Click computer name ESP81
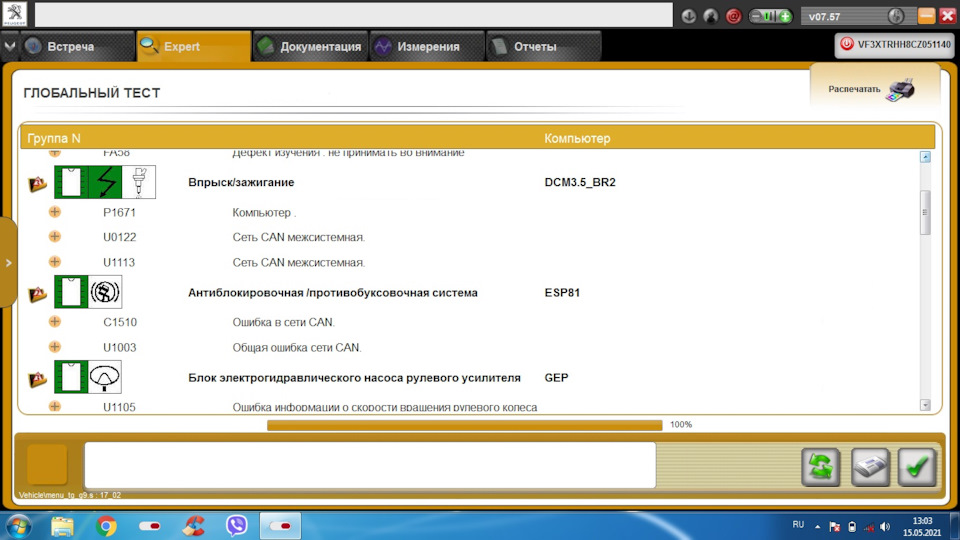The width and height of the screenshot is (960, 540). point(562,293)
